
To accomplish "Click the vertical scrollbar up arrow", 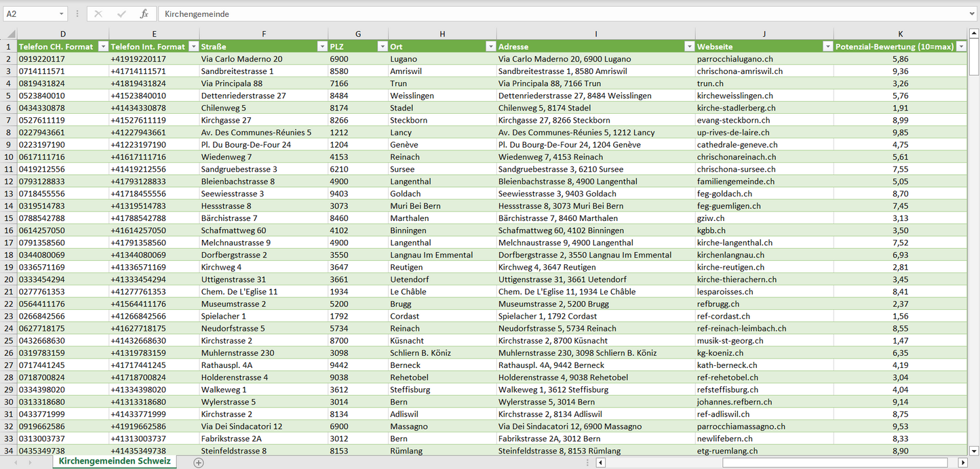I will 974,34.
